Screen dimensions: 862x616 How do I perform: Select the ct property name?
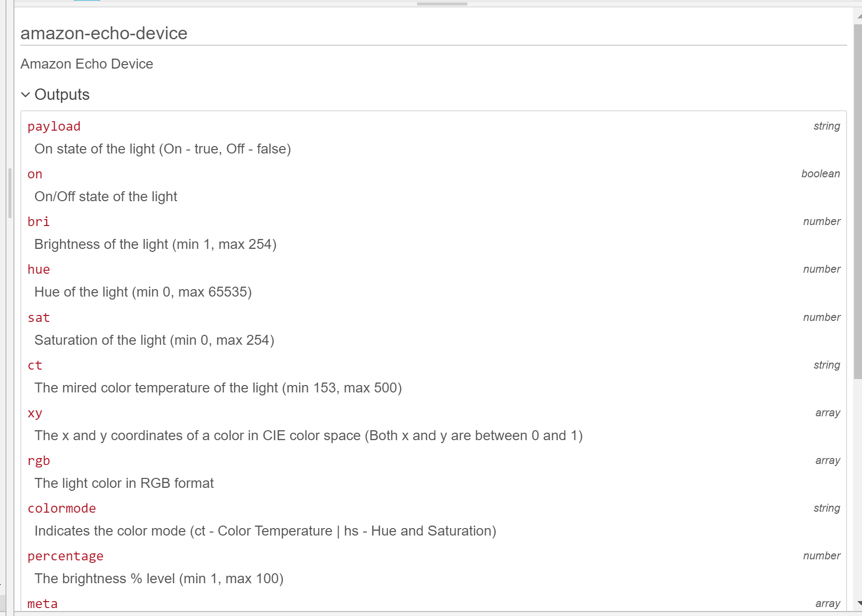click(x=35, y=366)
